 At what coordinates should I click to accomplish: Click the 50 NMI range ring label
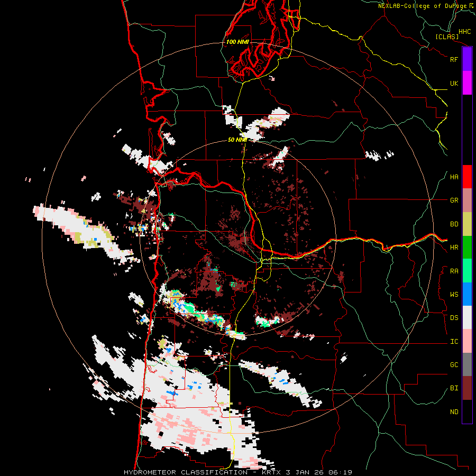click(237, 140)
